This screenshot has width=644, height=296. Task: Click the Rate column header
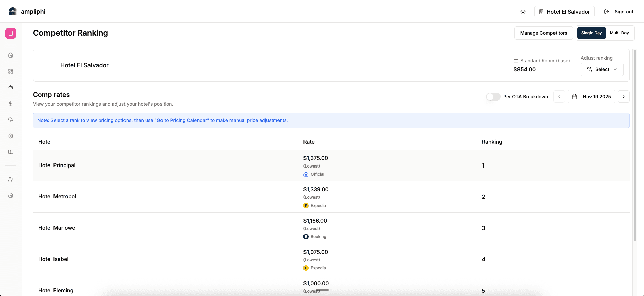click(x=309, y=142)
